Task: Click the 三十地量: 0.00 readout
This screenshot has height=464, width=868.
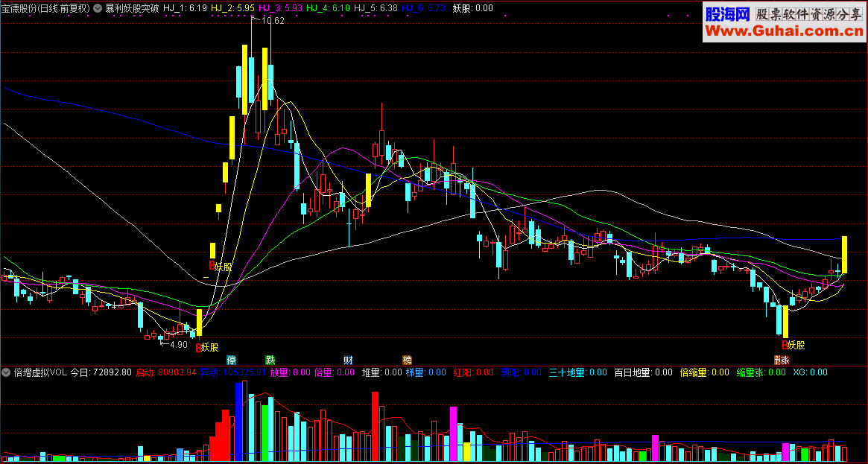Action: pyautogui.click(x=578, y=372)
